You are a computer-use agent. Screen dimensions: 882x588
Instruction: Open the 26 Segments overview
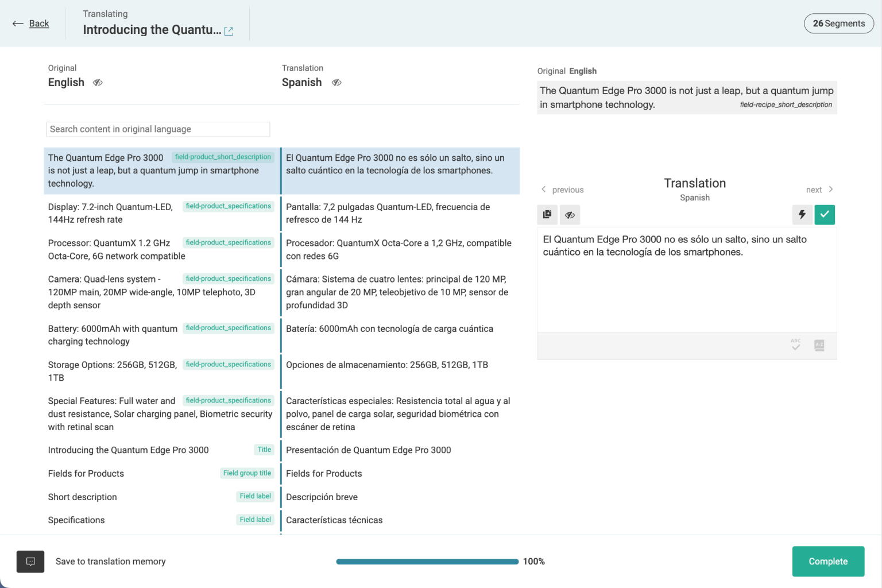coord(838,24)
